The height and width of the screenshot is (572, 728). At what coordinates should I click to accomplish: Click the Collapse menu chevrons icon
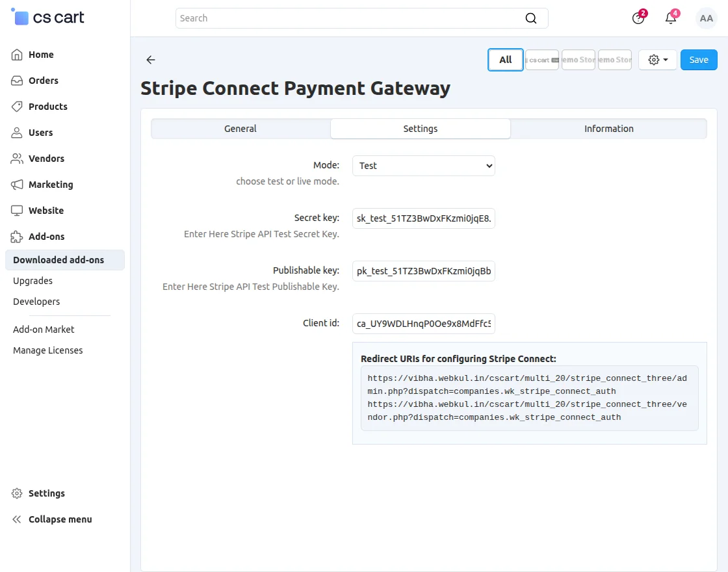(17, 519)
